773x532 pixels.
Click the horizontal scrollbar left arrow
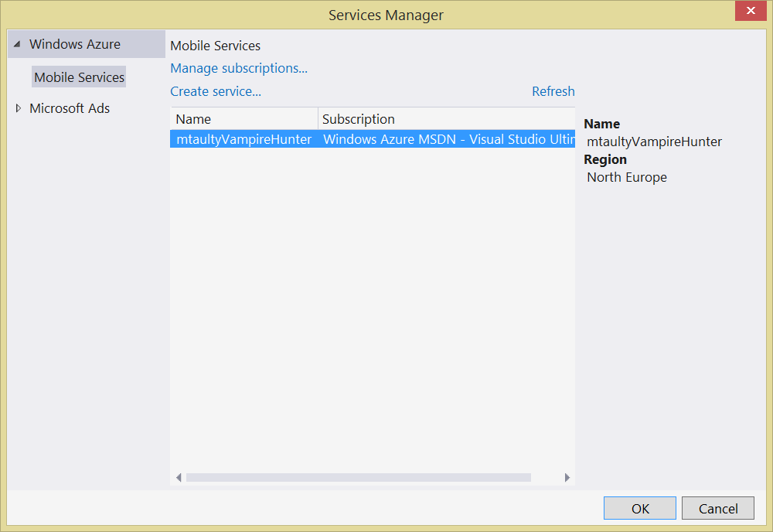[x=179, y=477]
